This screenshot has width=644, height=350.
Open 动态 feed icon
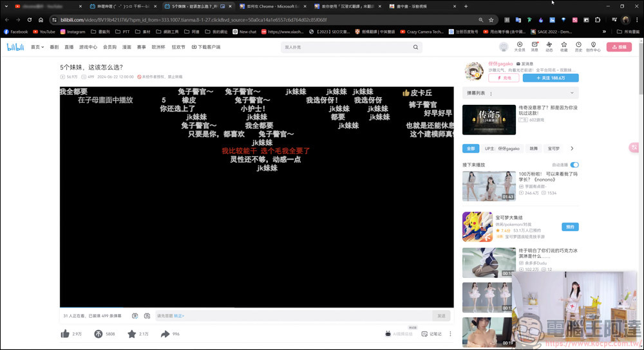[x=549, y=47]
